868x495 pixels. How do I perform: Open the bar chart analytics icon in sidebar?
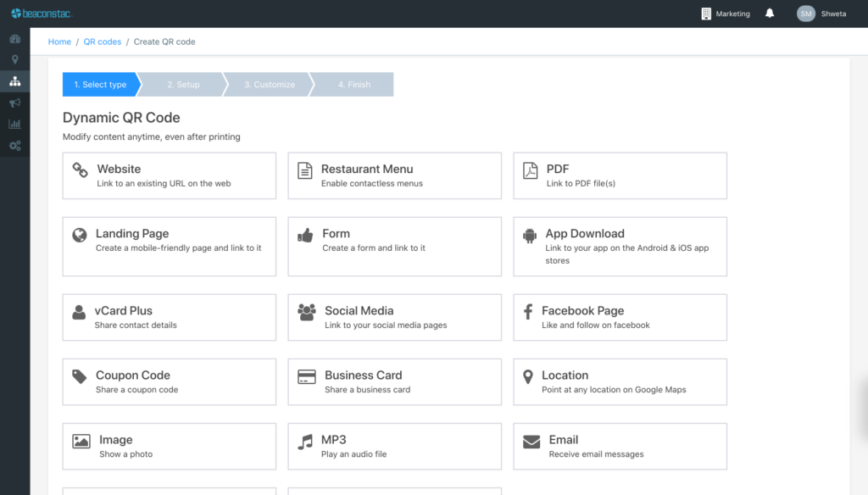(15, 124)
